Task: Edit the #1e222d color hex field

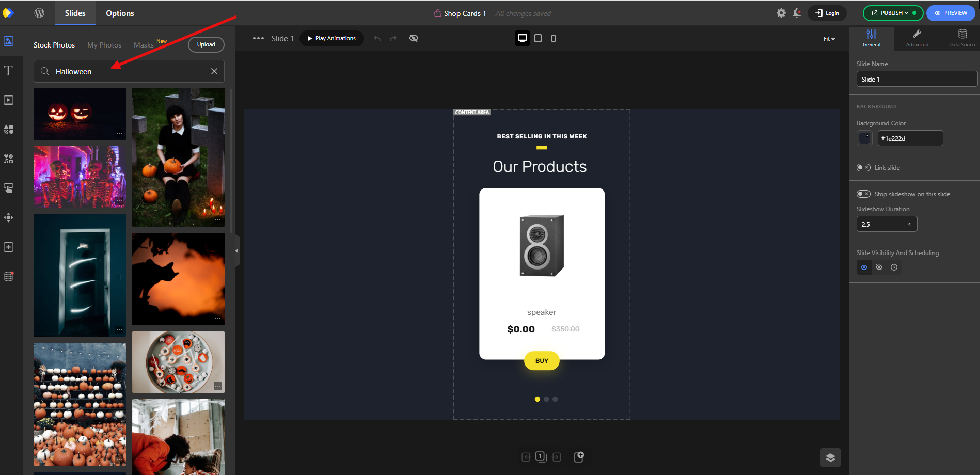Action: [x=910, y=138]
